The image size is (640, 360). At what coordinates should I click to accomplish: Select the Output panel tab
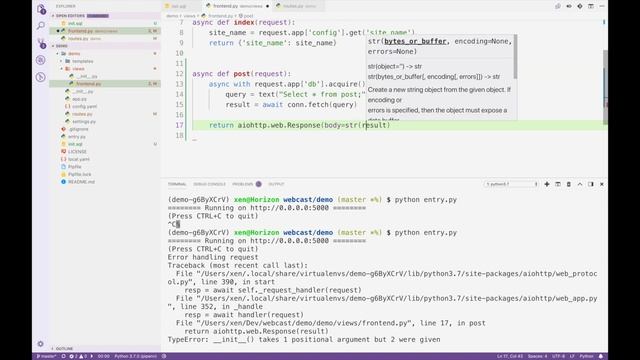[x=276, y=184]
